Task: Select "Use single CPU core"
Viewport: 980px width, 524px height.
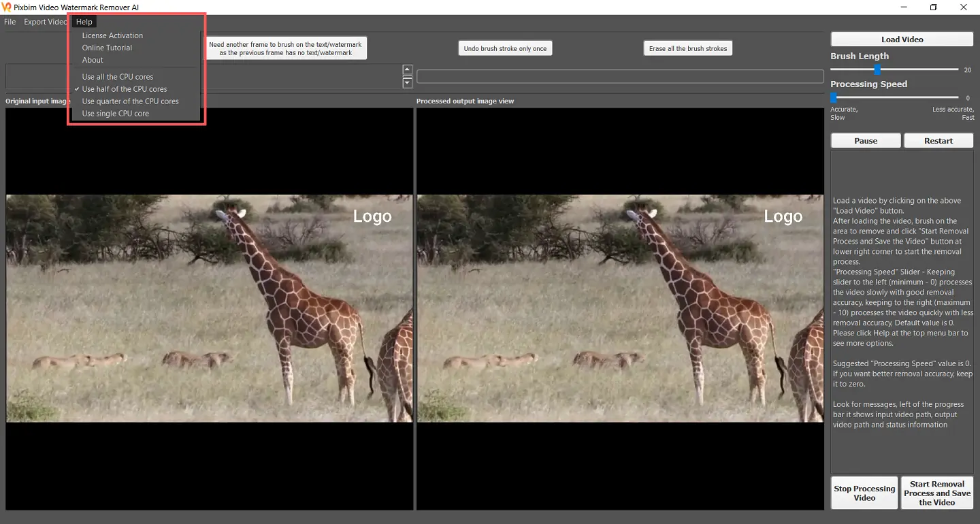Action: [x=116, y=113]
